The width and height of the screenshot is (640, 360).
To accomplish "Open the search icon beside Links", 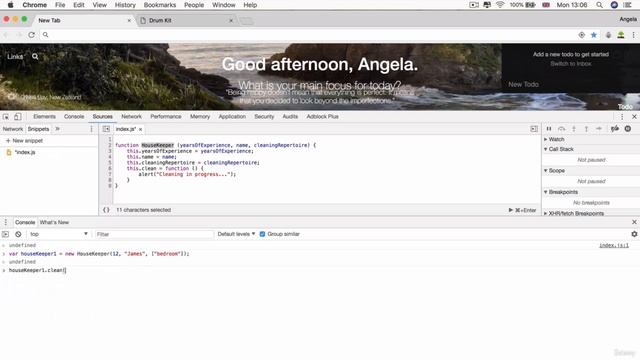I will [35, 57].
